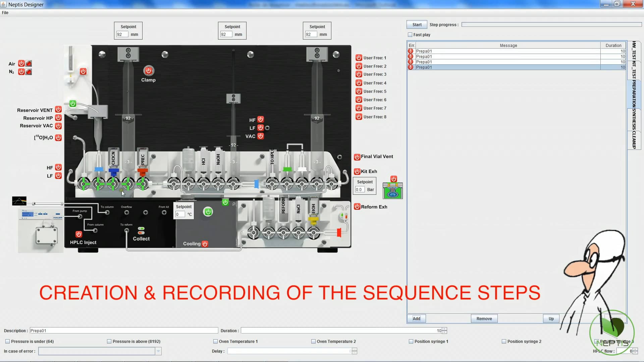Image resolution: width=644 pixels, height=362 pixels.
Task: Activate the Kit Exh power icon
Action: click(357, 171)
